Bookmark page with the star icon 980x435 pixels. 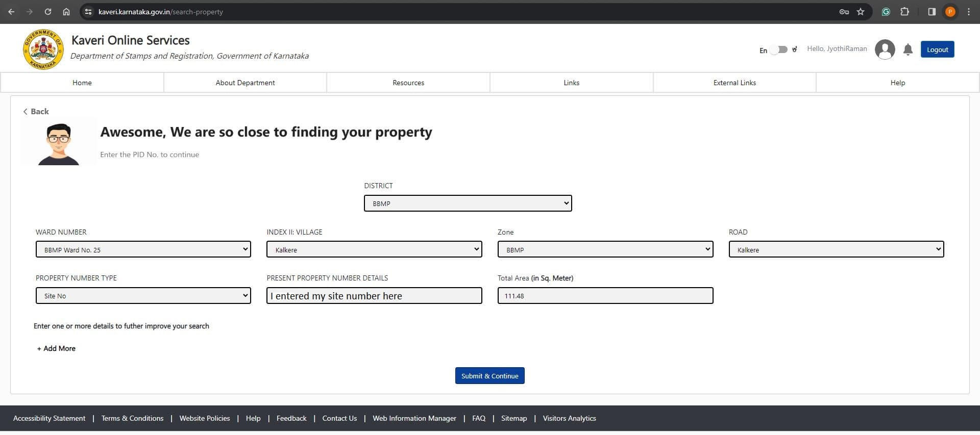pos(861,12)
